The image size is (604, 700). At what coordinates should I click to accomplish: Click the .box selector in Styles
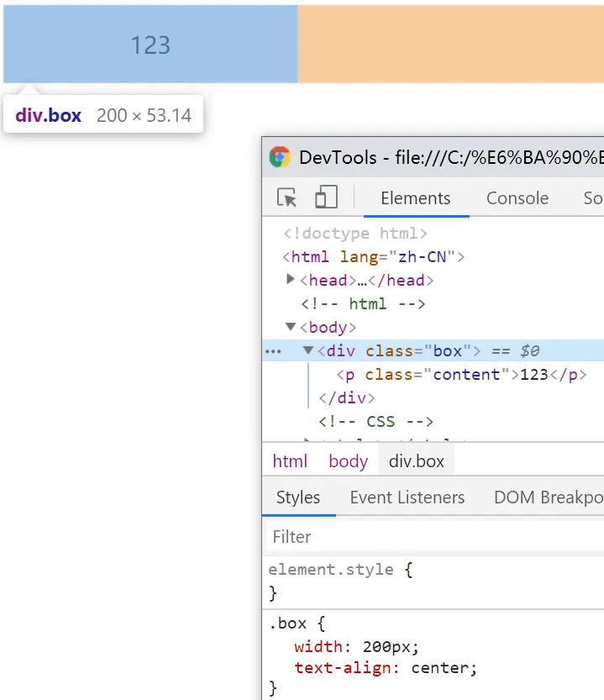[287, 624]
